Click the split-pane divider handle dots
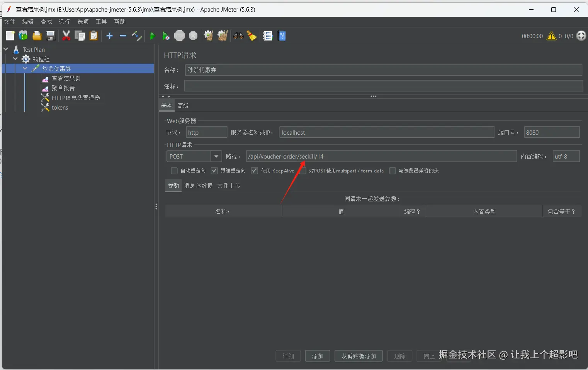The height and width of the screenshot is (370, 588). [156, 206]
